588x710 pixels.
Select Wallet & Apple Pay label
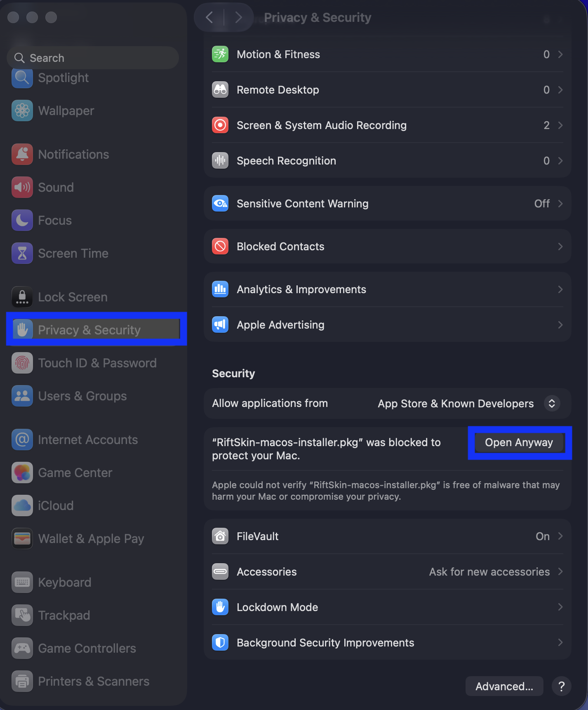(x=91, y=538)
